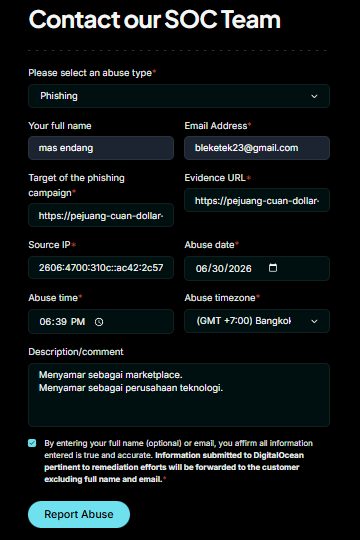Image resolution: width=360 pixels, height=540 pixels.
Task: Select the Evidence URL input field
Action: point(257,200)
